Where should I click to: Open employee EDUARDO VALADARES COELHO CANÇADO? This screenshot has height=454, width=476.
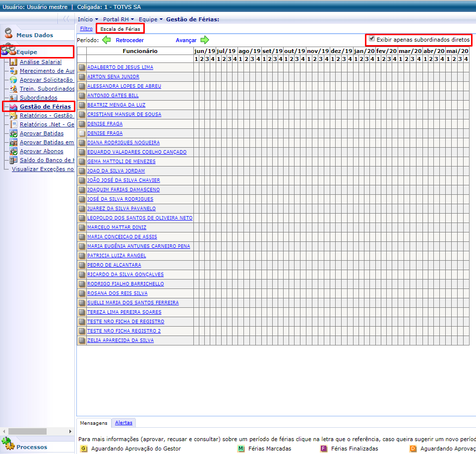pos(137,152)
